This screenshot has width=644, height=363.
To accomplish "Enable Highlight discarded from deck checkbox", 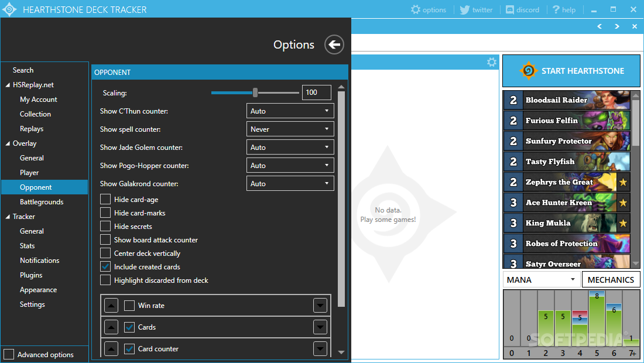I will [105, 280].
